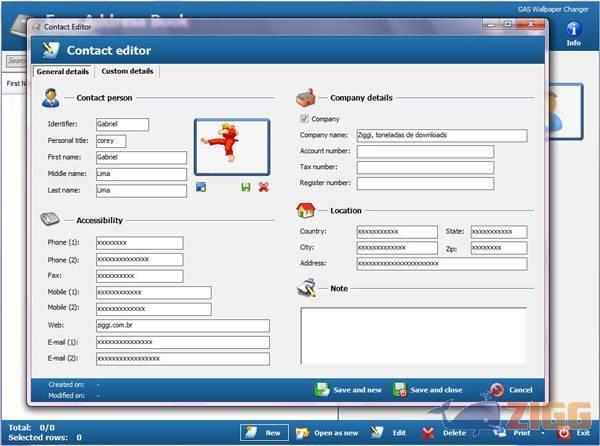This screenshot has height=446, width=600.
Task: Click the Location house icon
Action: tap(307, 211)
